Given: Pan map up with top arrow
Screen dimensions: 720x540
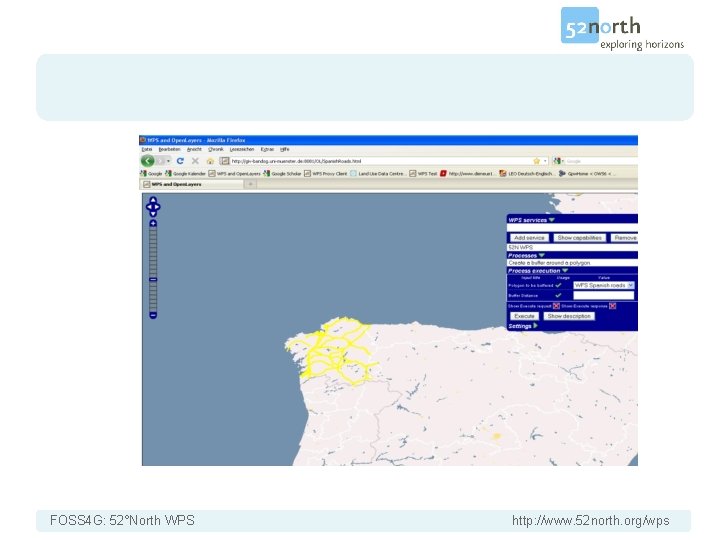Looking at the screenshot, I should [x=153, y=200].
